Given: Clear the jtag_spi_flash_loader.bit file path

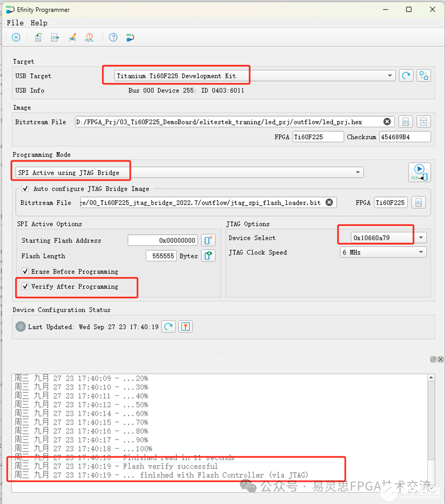Looking at the screenshot, I should (329, 202).
